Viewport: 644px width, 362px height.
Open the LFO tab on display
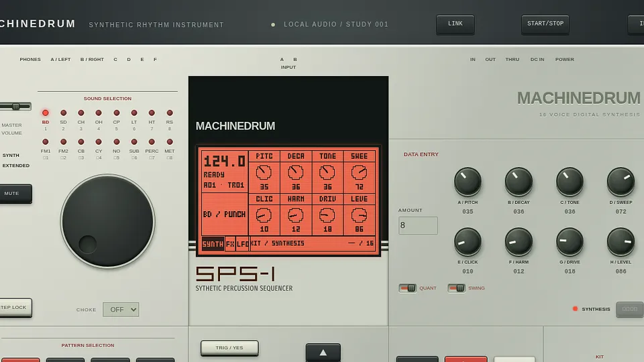click(x=242, y=244)
